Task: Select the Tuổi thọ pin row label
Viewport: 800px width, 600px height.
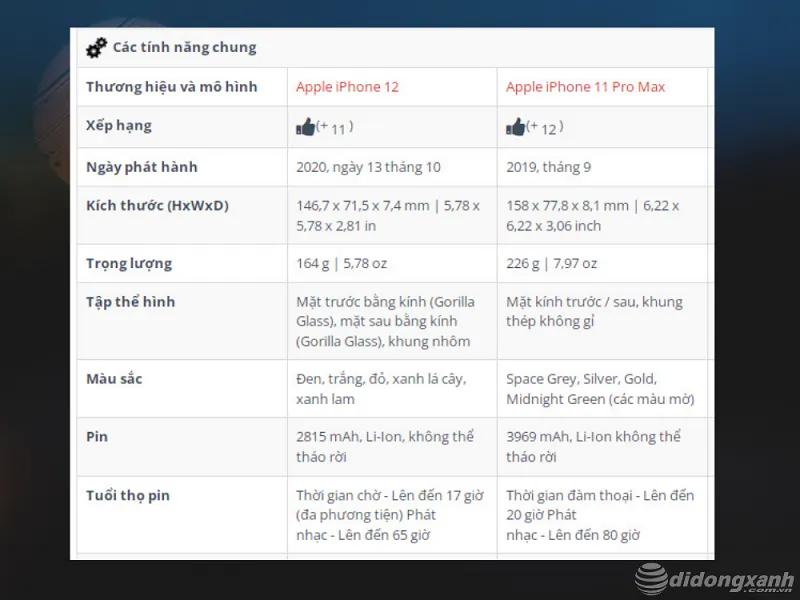Action: click(128, 495)
